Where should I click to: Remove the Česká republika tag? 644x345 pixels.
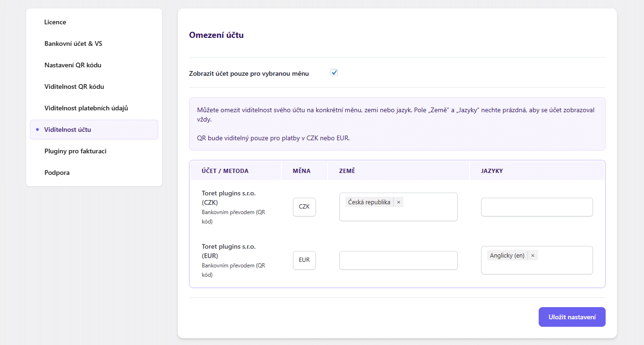coord(399,202)
